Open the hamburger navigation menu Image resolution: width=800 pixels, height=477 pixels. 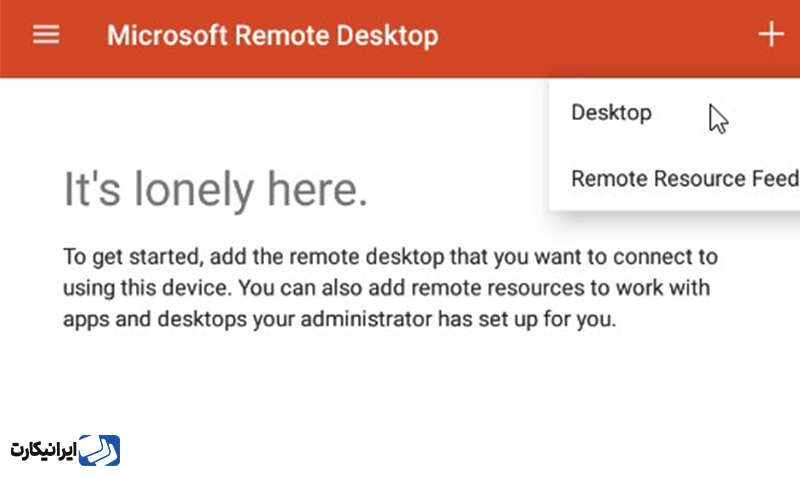[46, 35]
